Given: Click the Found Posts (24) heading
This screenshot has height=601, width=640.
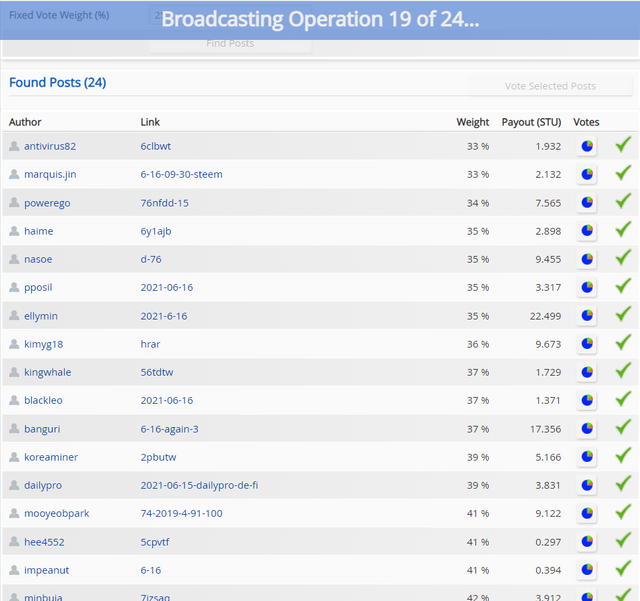Looking at the screenshot, I should pos(58,82).
